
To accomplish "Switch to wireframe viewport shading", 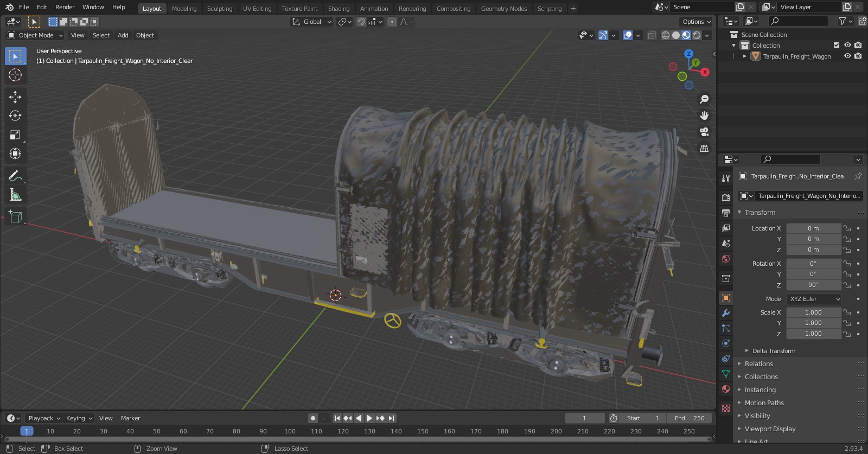I will click(666, 35).
